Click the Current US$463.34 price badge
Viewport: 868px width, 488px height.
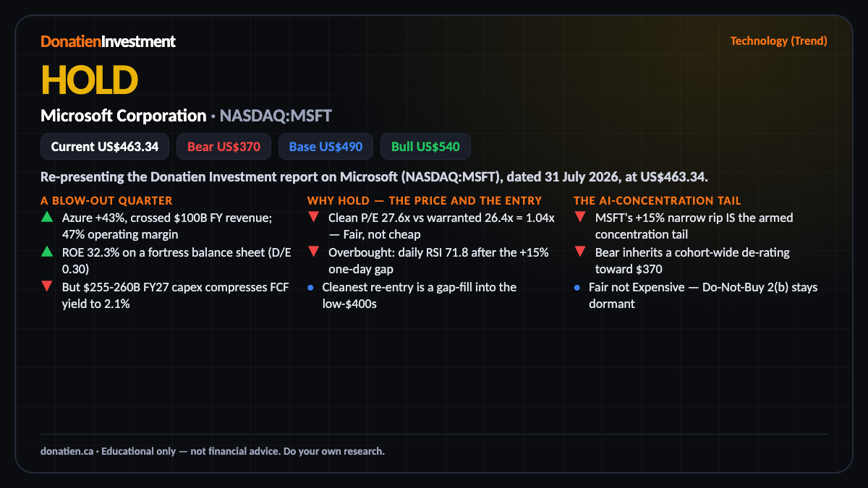click(105, 146)
